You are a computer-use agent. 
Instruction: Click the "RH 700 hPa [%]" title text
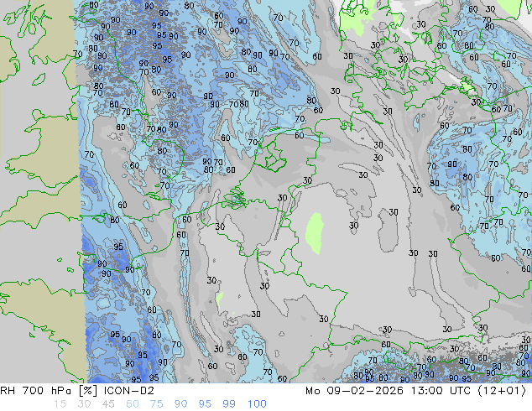(49, 391)
